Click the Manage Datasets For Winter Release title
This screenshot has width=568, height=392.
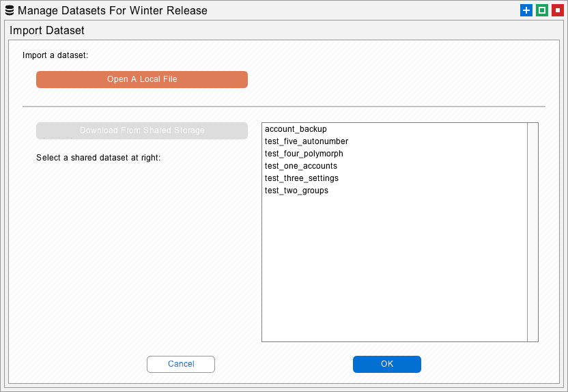(113, 10)
